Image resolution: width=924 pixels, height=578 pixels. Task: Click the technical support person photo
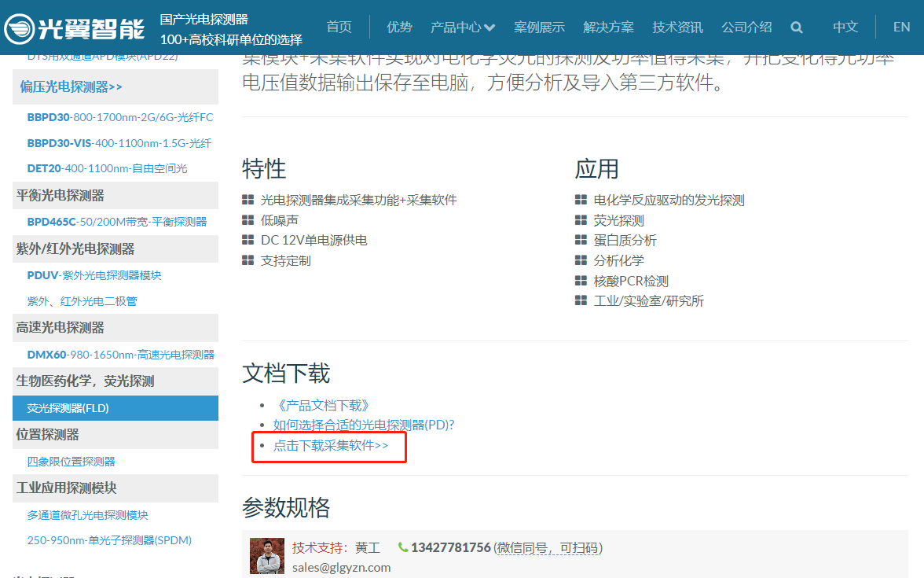click(266, 555)
